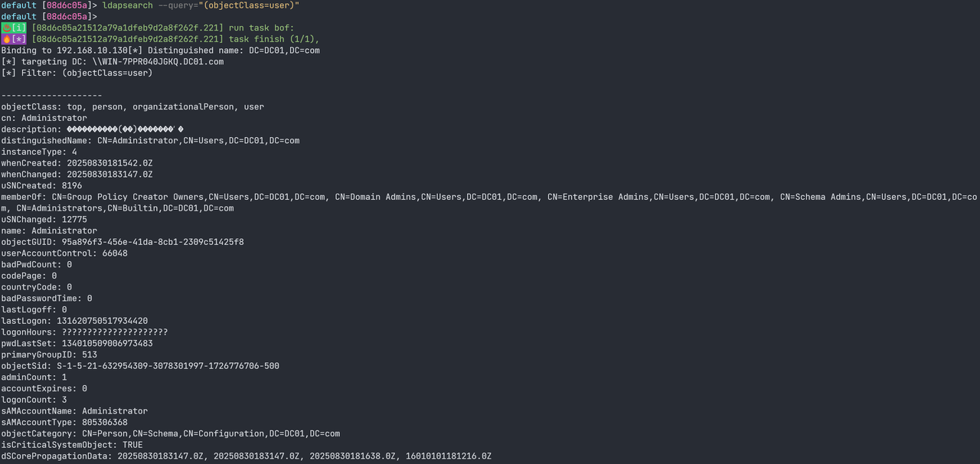Image resolution: width=980 pixels, height=464 pixels.
Task: Click the 'run task bof:' message
Action: click(261, 28)
